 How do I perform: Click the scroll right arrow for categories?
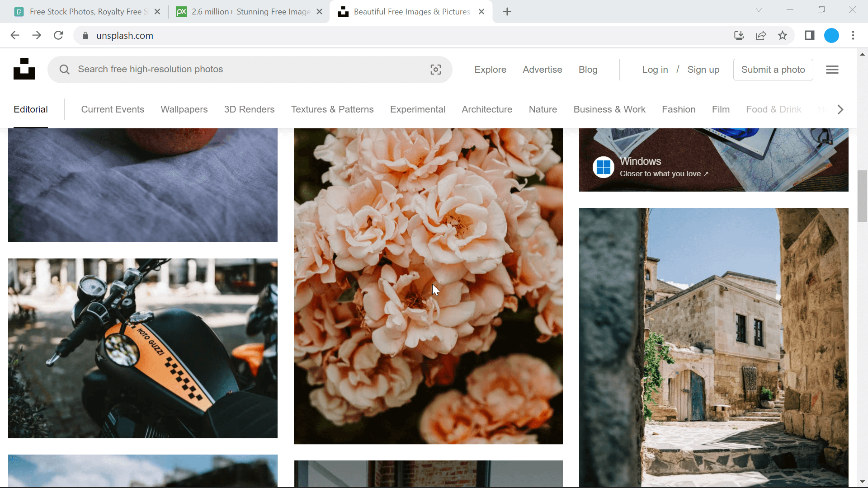click(x=840, y=109)
